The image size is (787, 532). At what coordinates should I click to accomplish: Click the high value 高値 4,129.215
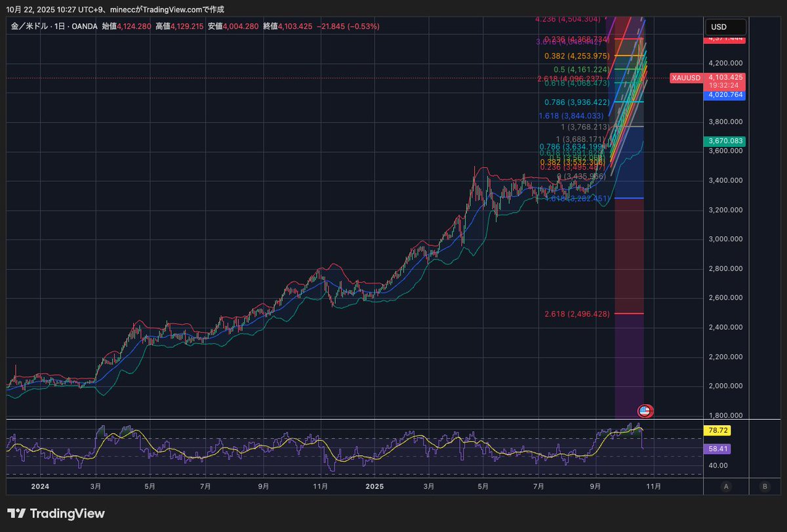coord(180,26)
